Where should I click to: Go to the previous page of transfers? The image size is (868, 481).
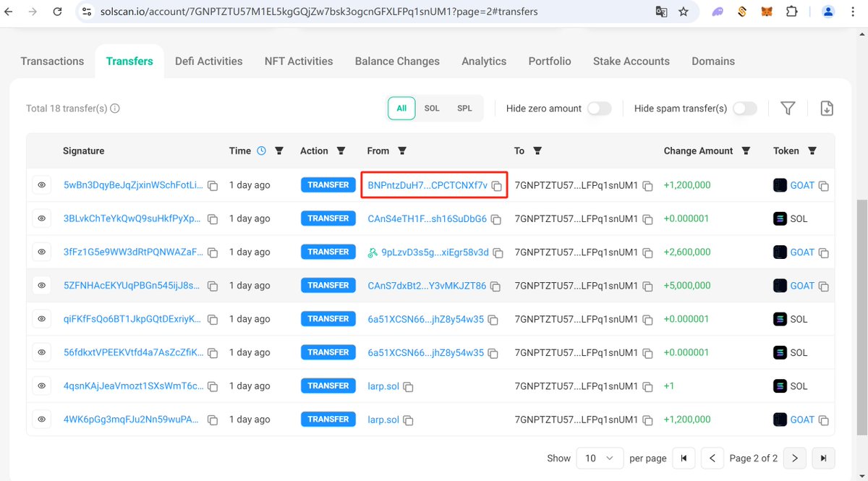tap(712, 458)
